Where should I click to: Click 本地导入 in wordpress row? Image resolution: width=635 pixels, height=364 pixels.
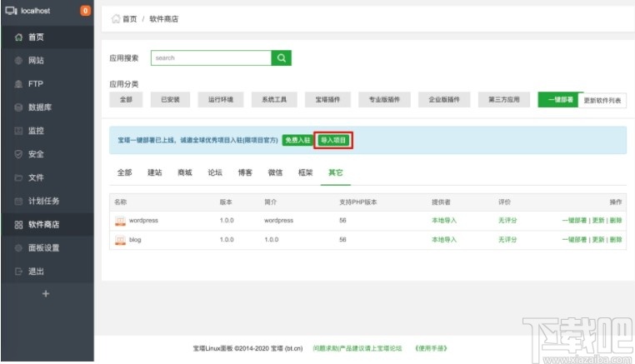pos(444,221)
